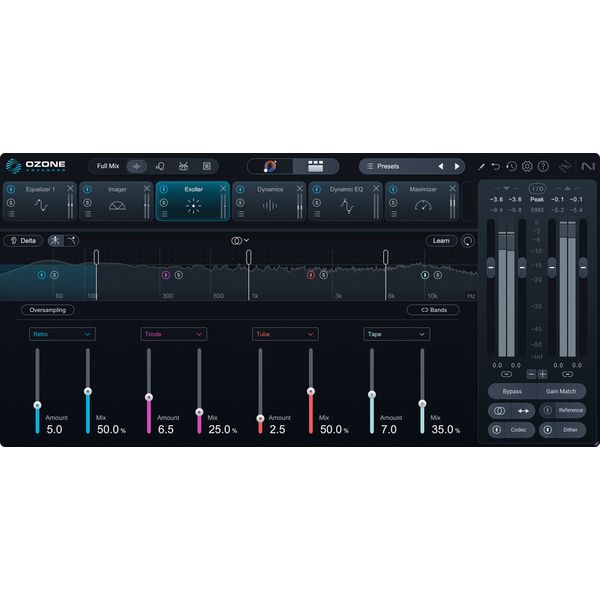Open the Tape mode dropdown
This screenshot has height=600, width=600.
397,334
